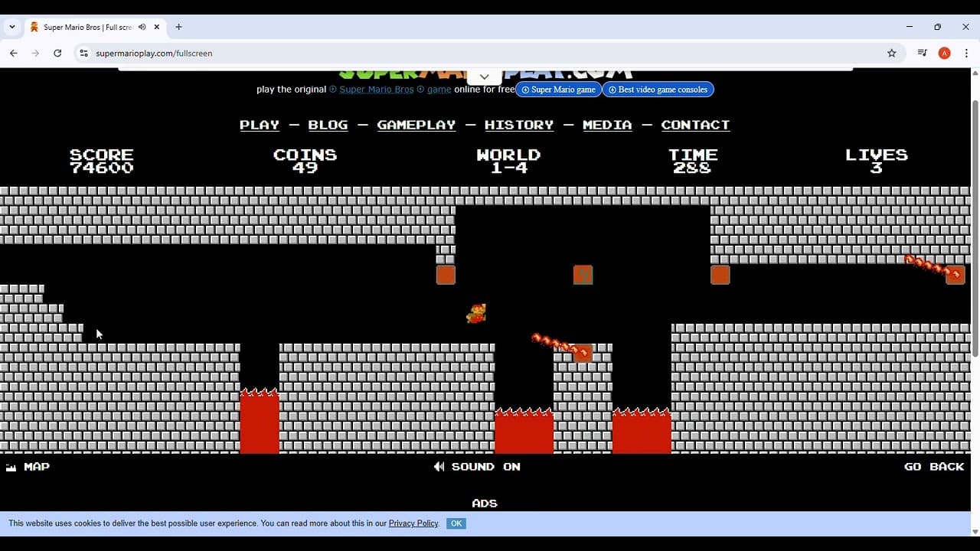The width and height of the screenshot is (980, 551).
Task: Close the Super Mario Bros tab
Action: point(157,27)
